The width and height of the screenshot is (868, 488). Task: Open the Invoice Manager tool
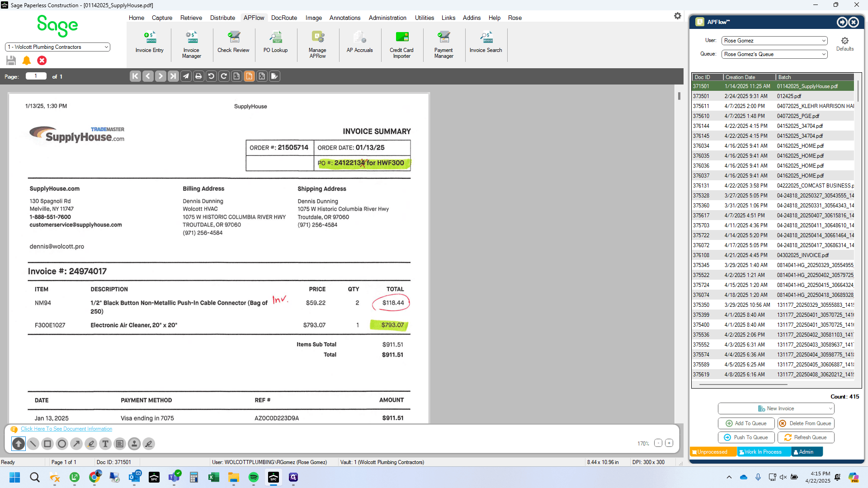191,45
